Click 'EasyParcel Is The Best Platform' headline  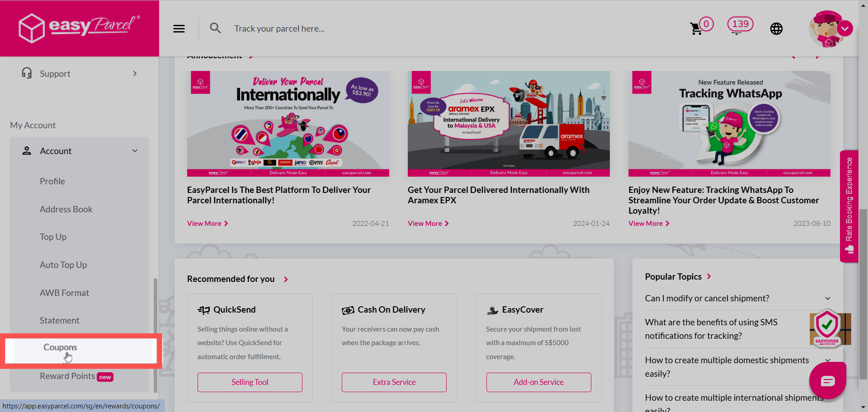pos(279,195)
